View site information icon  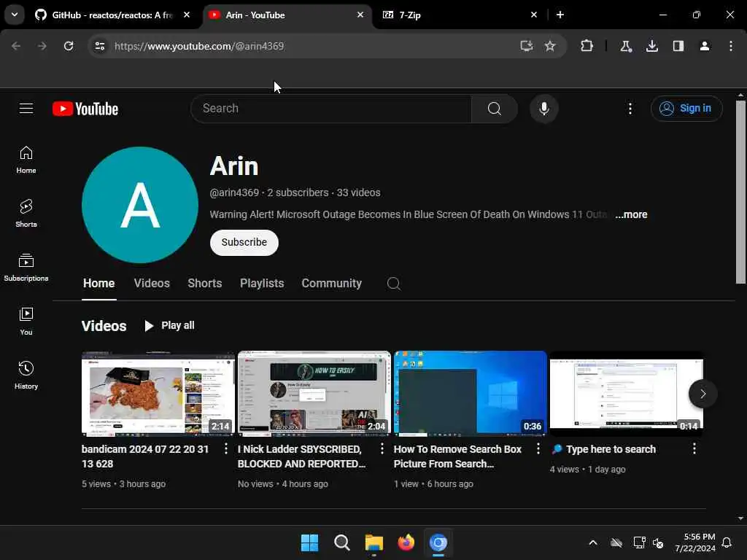click(100, 46)
